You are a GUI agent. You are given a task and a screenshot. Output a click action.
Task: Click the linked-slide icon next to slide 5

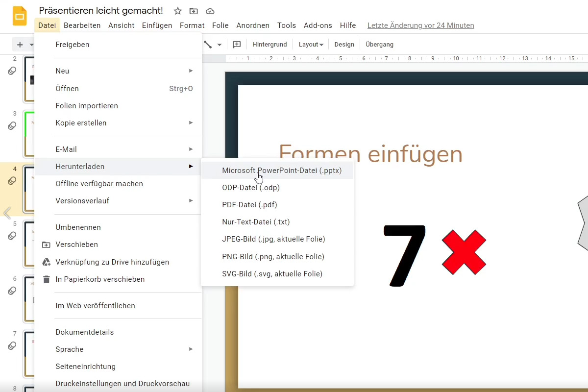pos(12,236)
